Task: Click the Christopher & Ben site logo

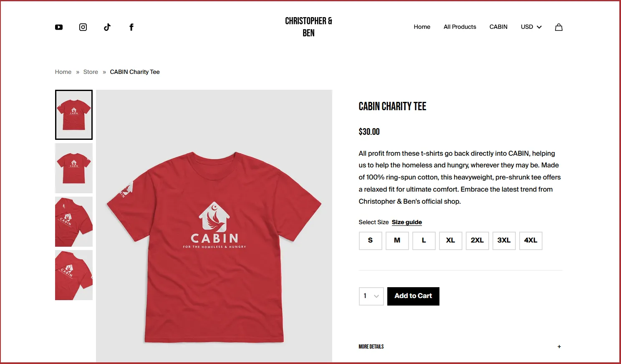Action: coord(308,27)
